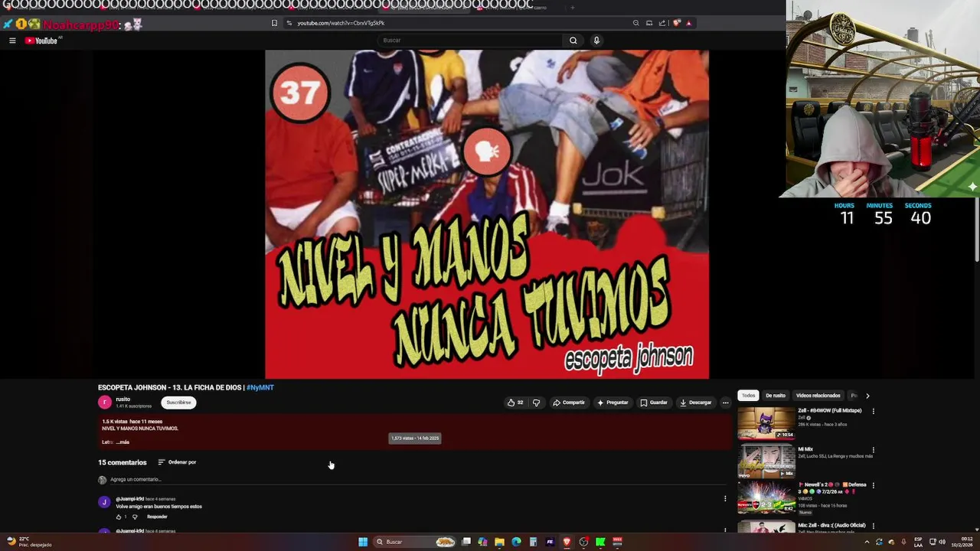Save the video with the Guardar button
The height and width of the screenshot is (551, 980).
pyautogui.click(x=654, y=403)
